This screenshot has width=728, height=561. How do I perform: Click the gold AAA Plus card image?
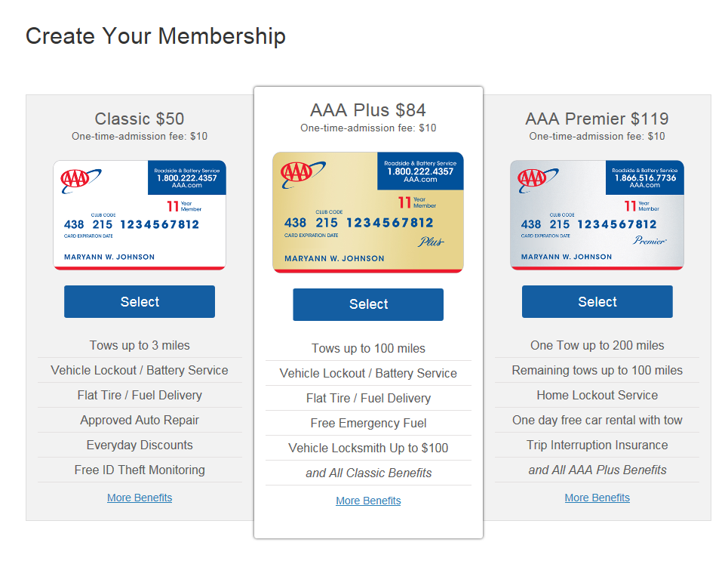(368, 212)
